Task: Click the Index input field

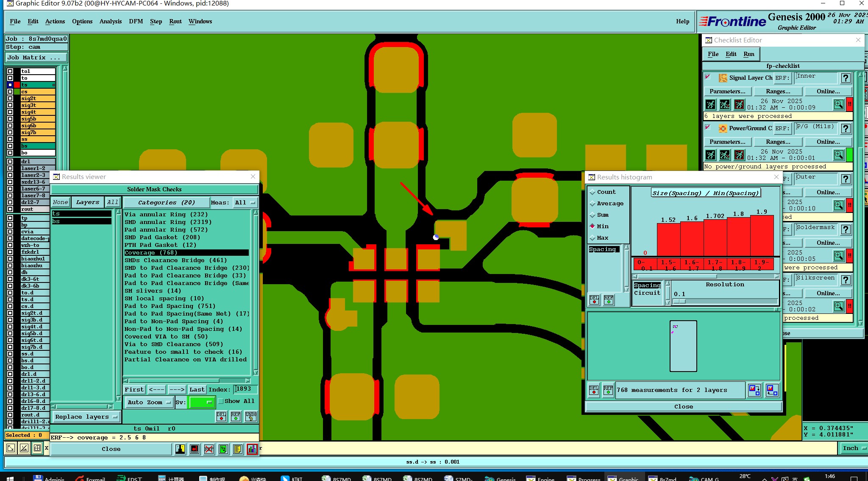Action: [x=245, y=389]
